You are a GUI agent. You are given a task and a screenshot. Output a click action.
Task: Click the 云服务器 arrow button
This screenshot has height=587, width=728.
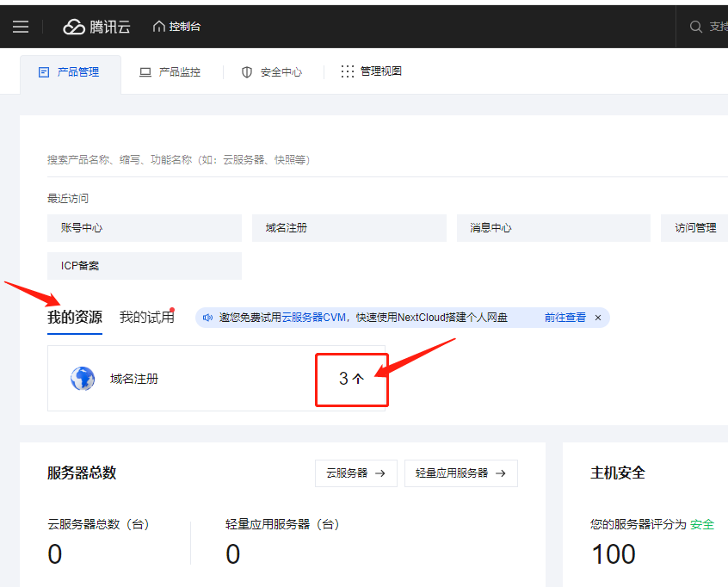[355, 473]
